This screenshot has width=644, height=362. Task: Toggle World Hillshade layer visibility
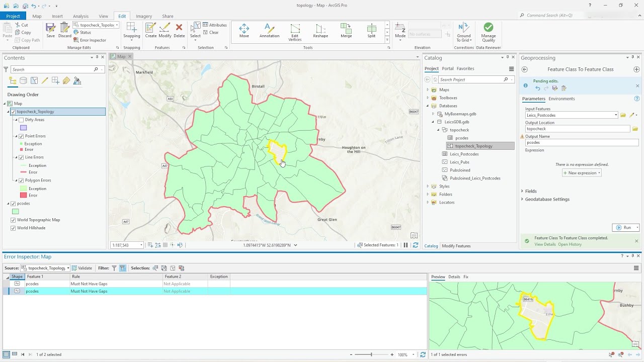13,228
